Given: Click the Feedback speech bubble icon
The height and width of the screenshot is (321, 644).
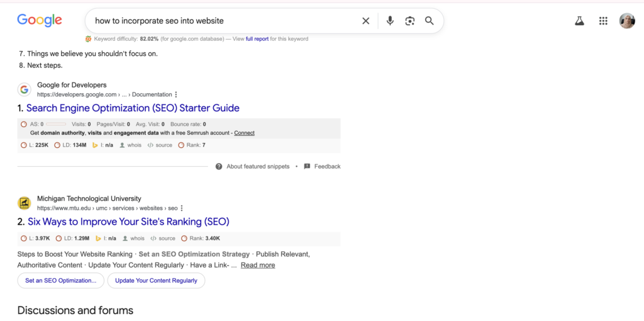Looking at the screenshot, I should (307, 166).
